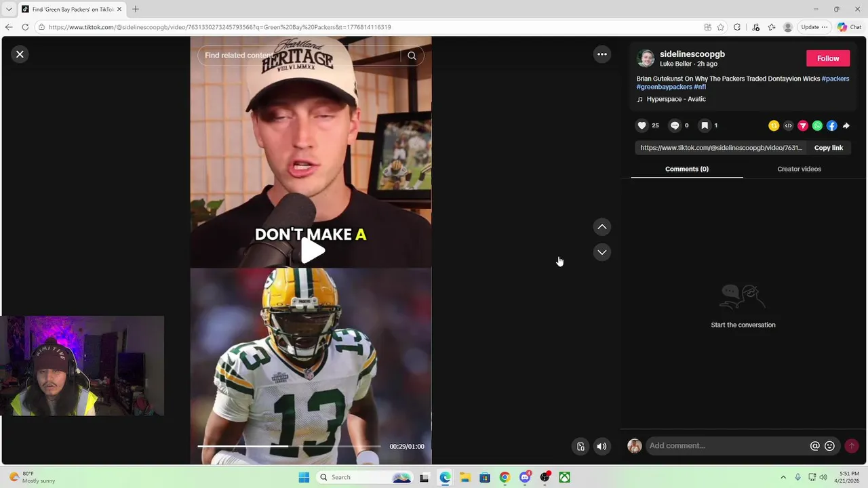This screenshot has width=868, height=488.
Task: Toggle the clipboard icon beside the volume button
Action: [580, 446]
